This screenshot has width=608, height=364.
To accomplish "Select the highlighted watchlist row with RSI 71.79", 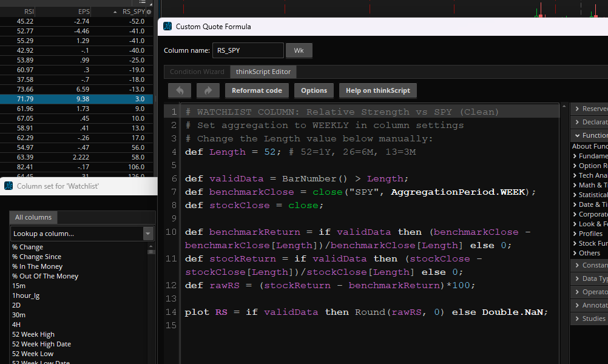I will tap(76, 99).
